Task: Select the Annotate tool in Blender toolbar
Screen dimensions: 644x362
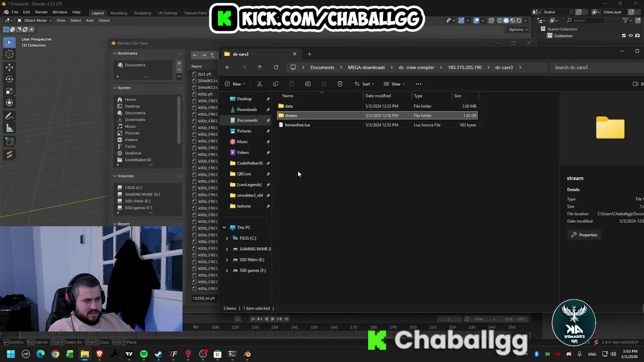Action: (x=10, y=116)
